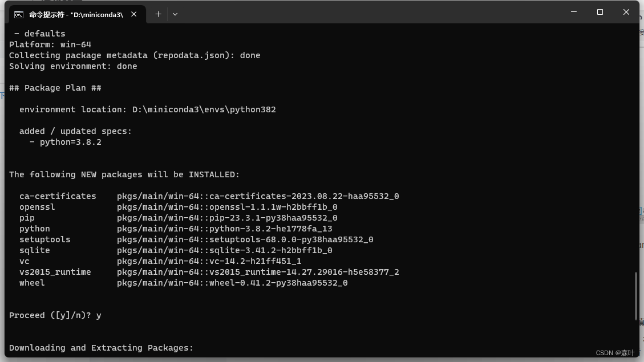
Task: Open the tab profile dropdown chevron
Action: coord(175,14)
